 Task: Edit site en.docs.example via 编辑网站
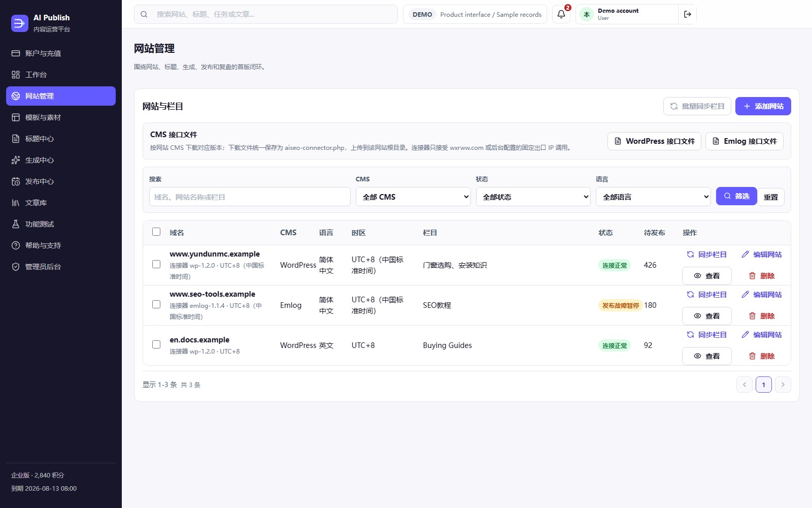(762, 335)
